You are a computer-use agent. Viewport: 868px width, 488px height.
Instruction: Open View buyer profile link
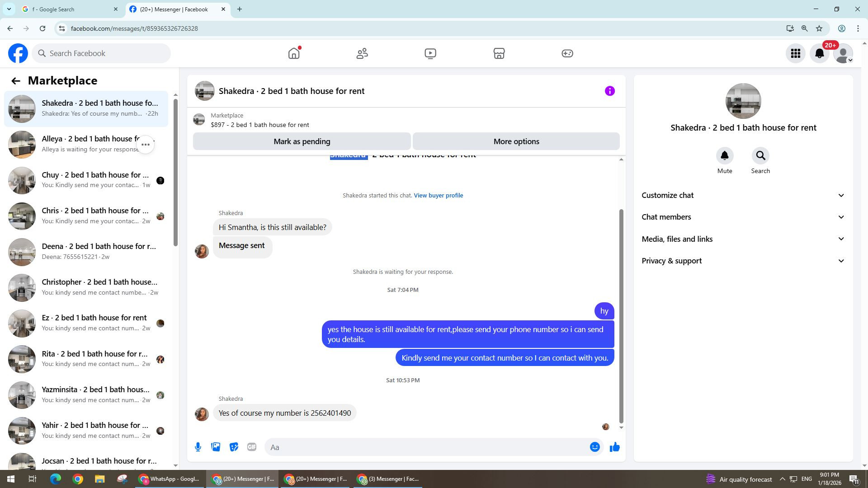[438, 196]
